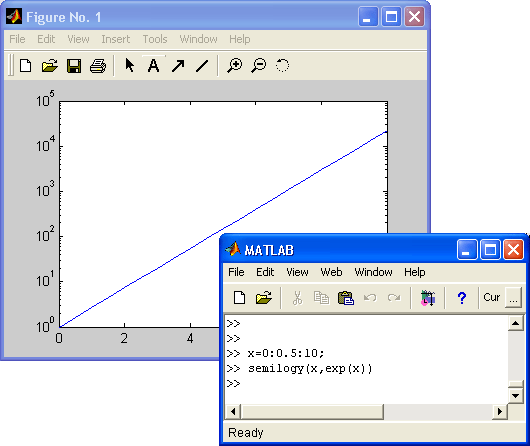530x446 pixels.
Task: Open View menu in Figure window
Action: click(x=78, y=39)
